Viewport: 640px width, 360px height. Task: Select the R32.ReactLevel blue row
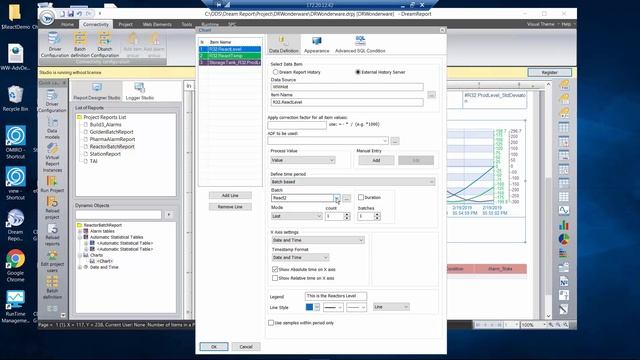point(230,49)
